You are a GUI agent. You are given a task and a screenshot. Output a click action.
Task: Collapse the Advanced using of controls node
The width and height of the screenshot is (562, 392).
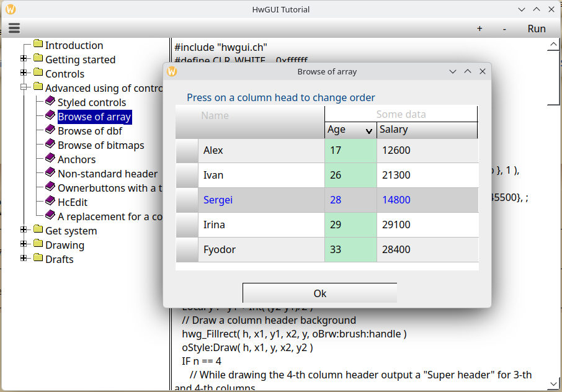click(x=24, y=87)
